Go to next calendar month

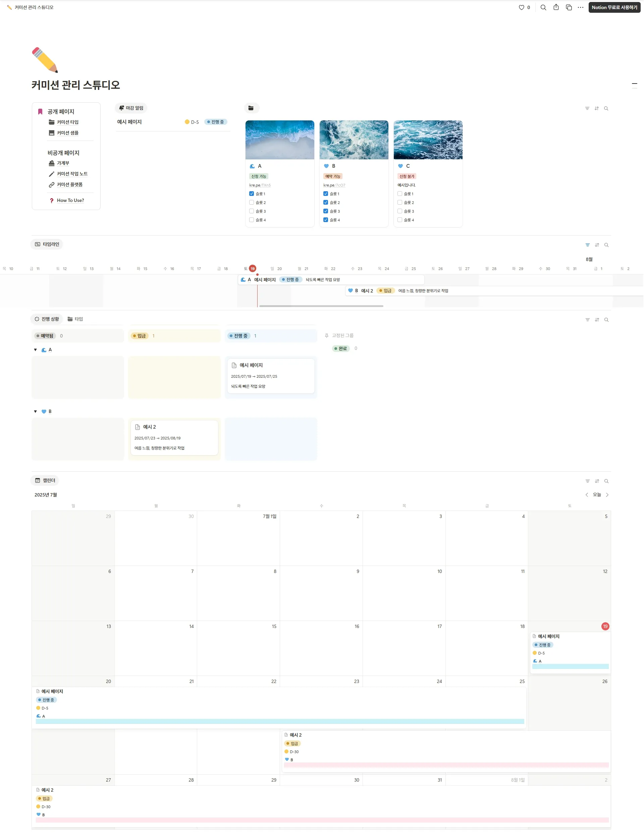coord(607,495)
